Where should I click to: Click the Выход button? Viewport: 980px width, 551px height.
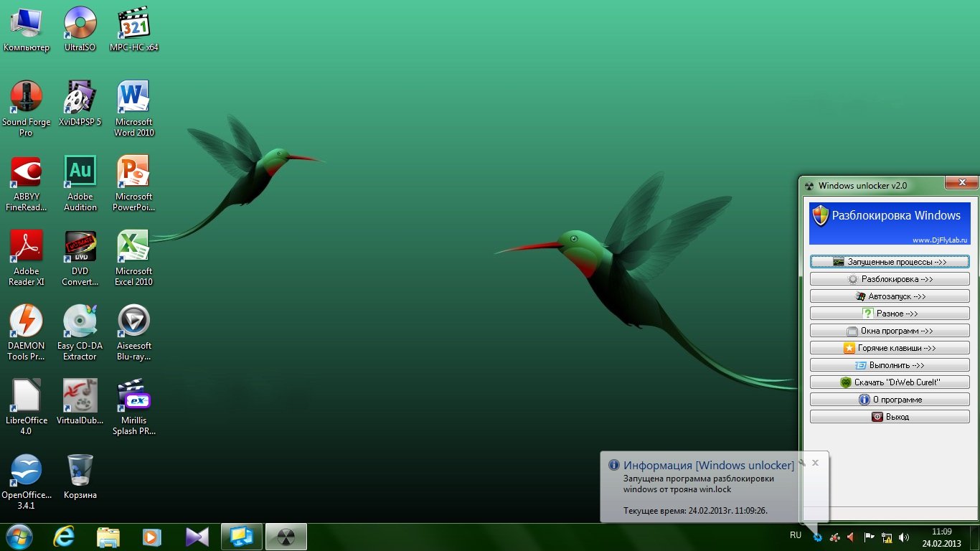pos(890,417)
